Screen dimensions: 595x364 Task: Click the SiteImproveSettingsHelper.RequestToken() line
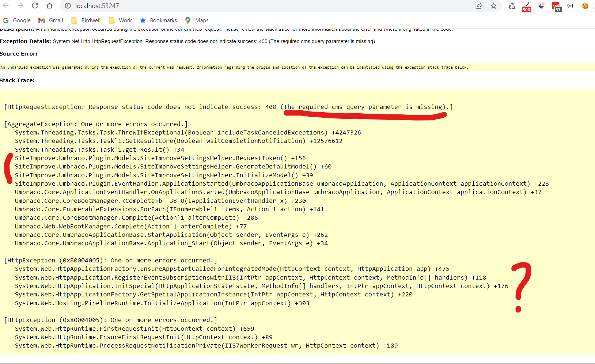coord(160,158)
